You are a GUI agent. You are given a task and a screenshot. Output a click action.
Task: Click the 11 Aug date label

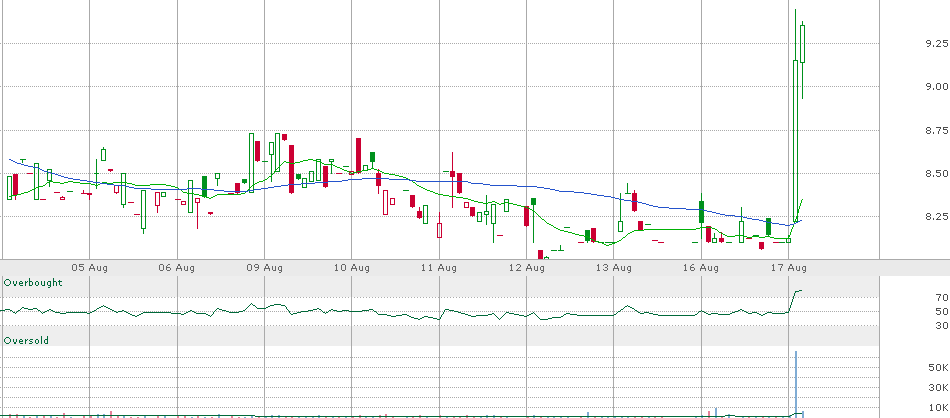coord(439,267)
